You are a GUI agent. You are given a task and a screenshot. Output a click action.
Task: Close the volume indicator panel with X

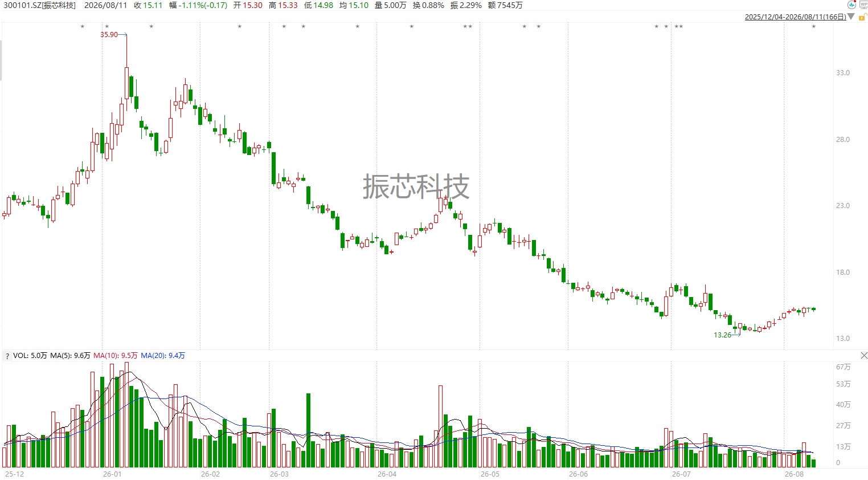click(x=863, y=356)
